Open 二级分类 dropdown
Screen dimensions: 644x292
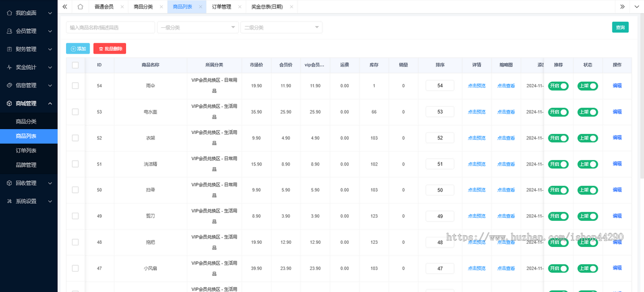point(282,27)
